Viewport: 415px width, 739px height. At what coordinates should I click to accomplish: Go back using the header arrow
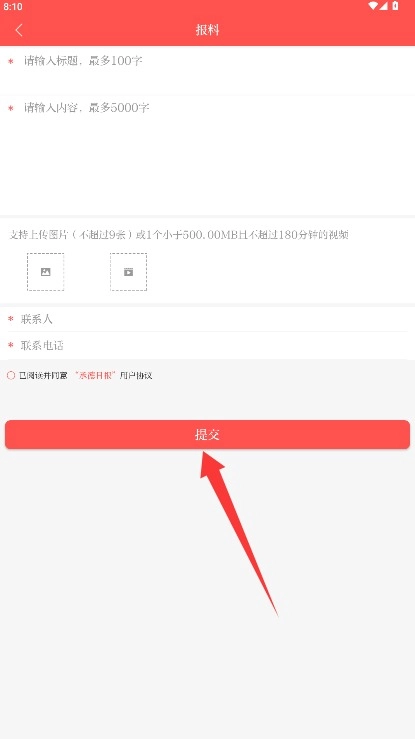[x=19, y=30]
